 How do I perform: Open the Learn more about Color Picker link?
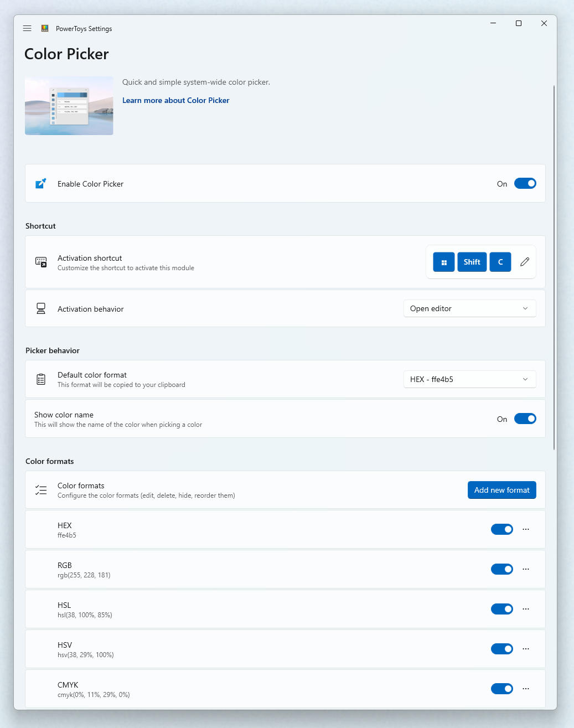pos(175,100)
